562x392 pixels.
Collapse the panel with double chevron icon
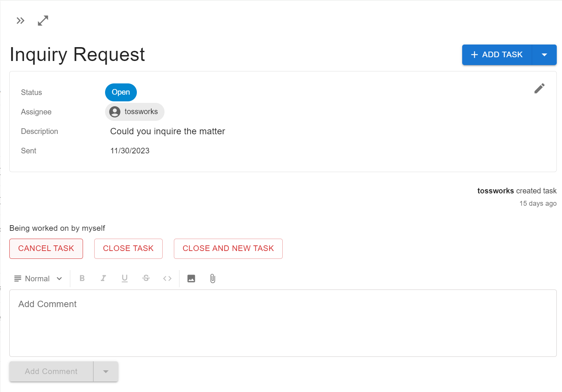(20, 21)
